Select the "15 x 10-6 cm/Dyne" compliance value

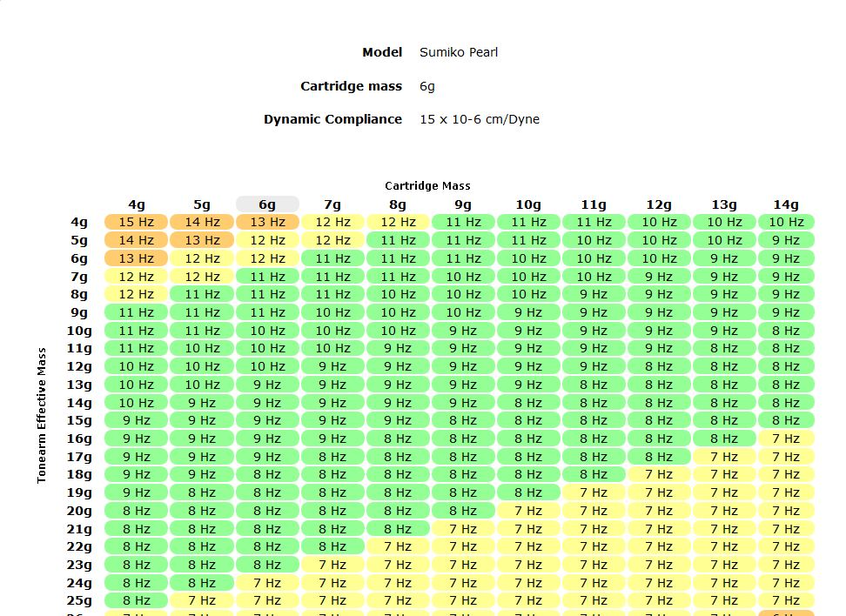[480, 119]
